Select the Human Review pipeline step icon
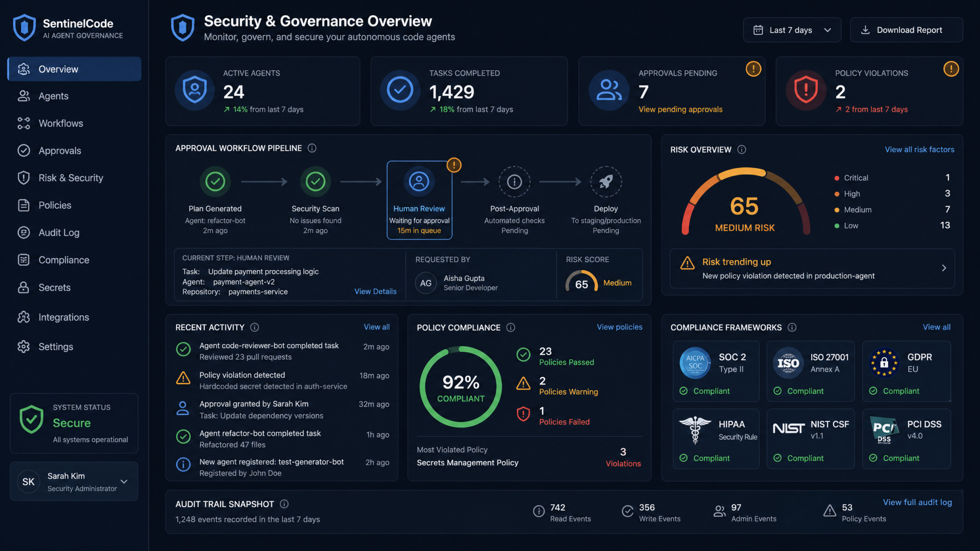Image resolution: width=980 pixels, height=551 pixels. pyautogui.click(x=419, y=181)
